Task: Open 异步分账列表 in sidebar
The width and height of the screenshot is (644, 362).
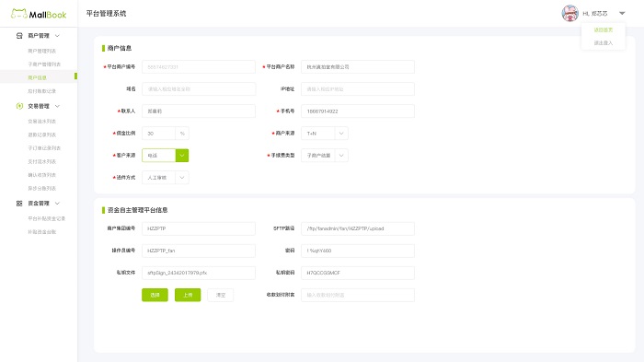Action: tap(42, 189)
